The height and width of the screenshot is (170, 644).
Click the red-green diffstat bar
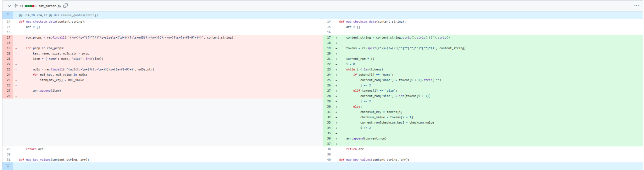(x=30, y=6)
